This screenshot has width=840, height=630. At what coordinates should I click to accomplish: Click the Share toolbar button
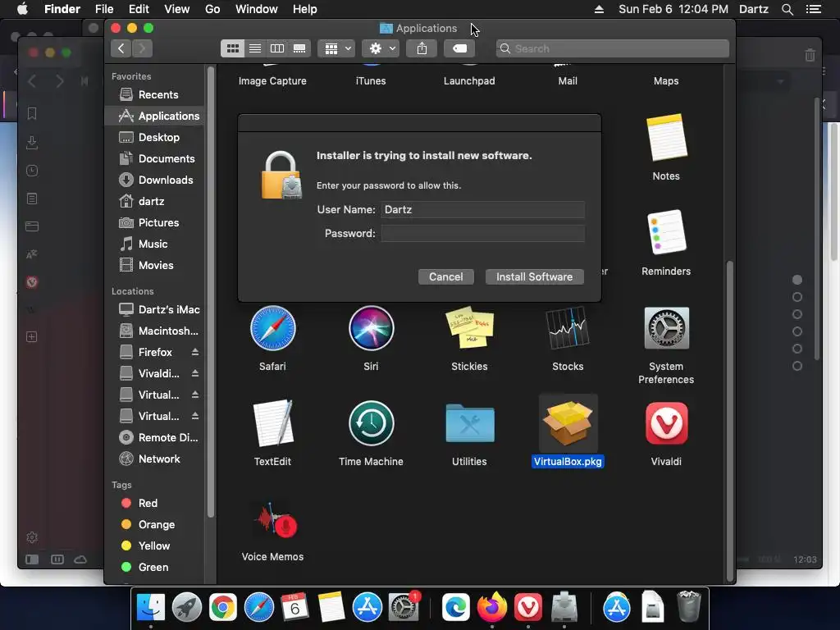(x=422, y=48)
